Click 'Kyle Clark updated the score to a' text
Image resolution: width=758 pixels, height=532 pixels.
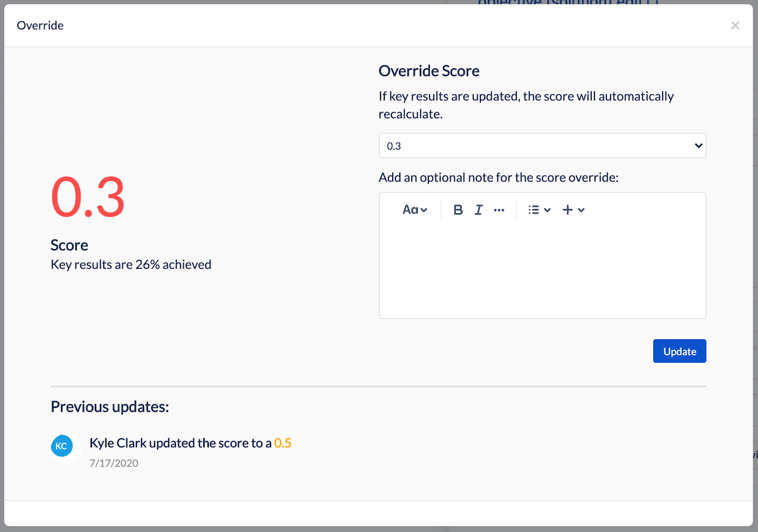[x=180, y=443]
